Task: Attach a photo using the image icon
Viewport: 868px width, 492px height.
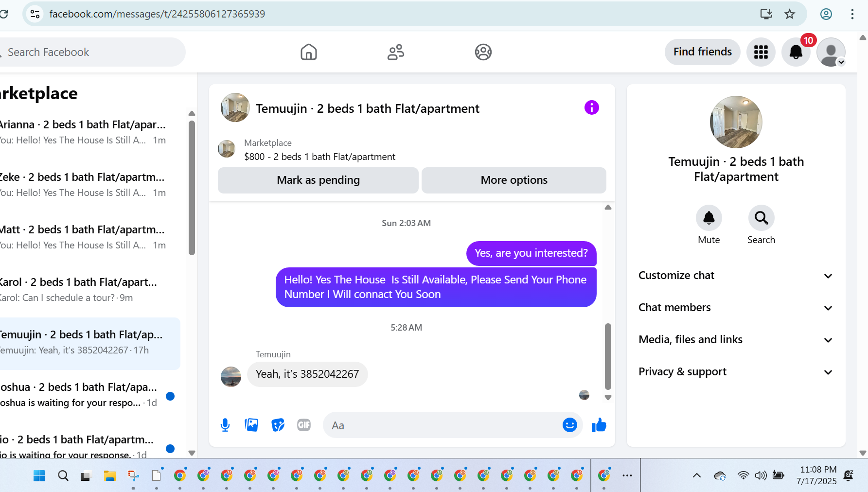Action: point(251,425)
